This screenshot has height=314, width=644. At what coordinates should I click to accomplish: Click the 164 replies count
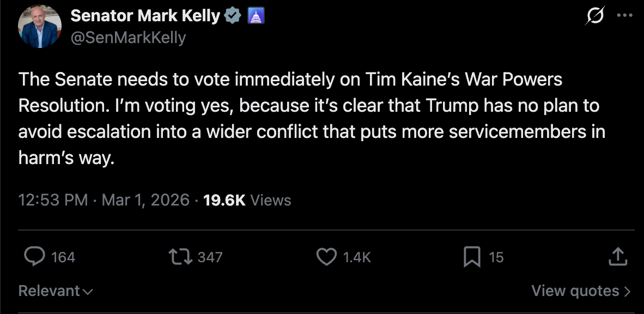[63, 257]
